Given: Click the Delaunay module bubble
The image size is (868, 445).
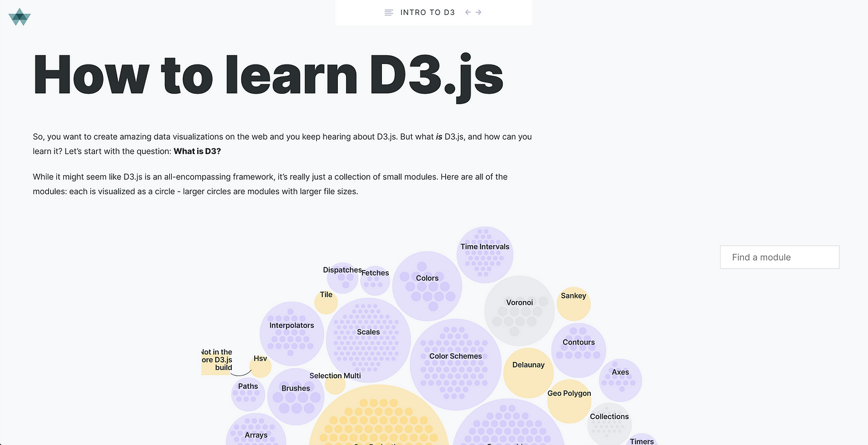Looking at the screenshot, I should point(528,373).
